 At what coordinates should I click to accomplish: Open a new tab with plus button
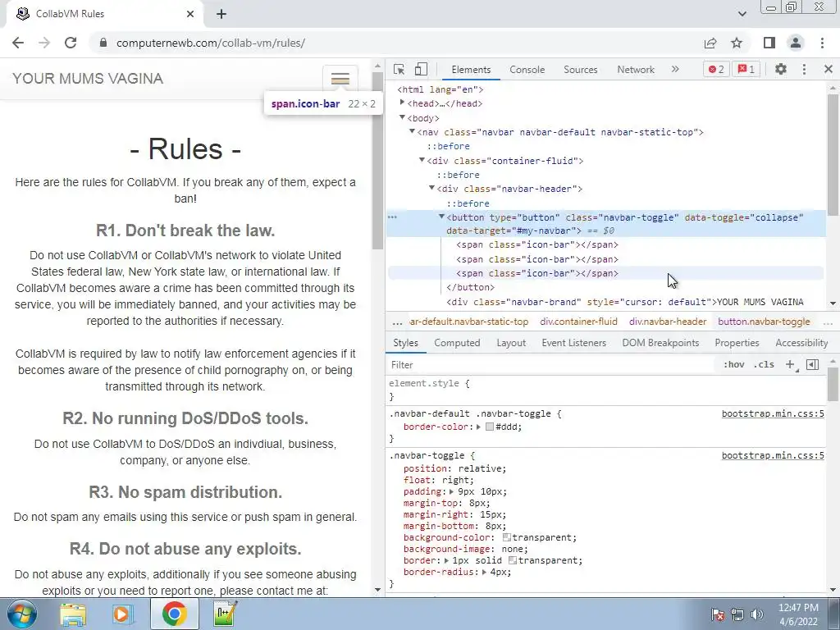tap(221, 14)
